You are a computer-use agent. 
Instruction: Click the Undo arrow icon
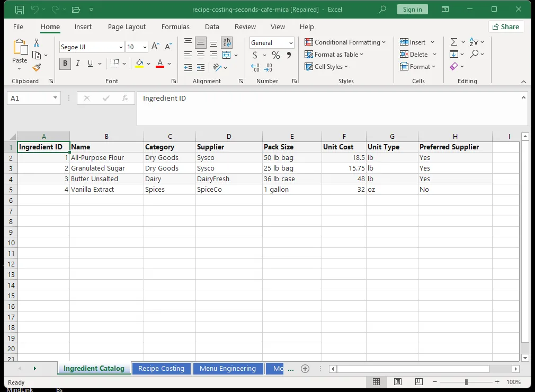coord(35,10)
